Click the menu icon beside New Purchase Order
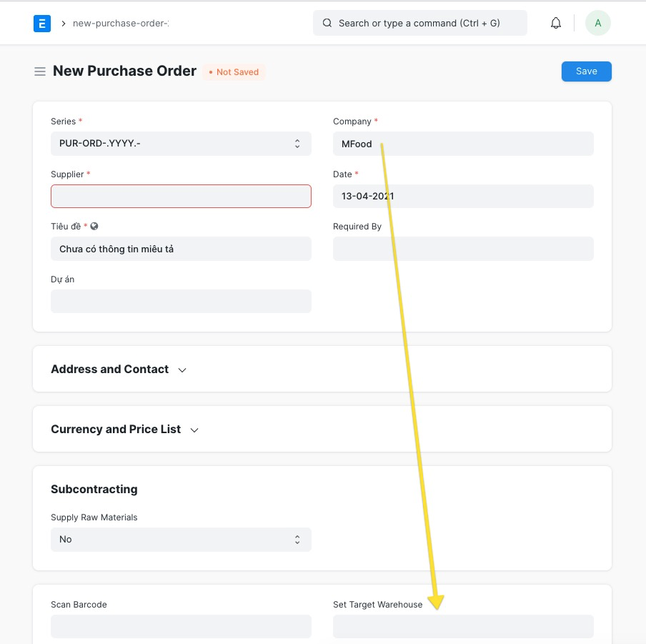The height and width of the screenshot is (644, 646). coord(40,71)
